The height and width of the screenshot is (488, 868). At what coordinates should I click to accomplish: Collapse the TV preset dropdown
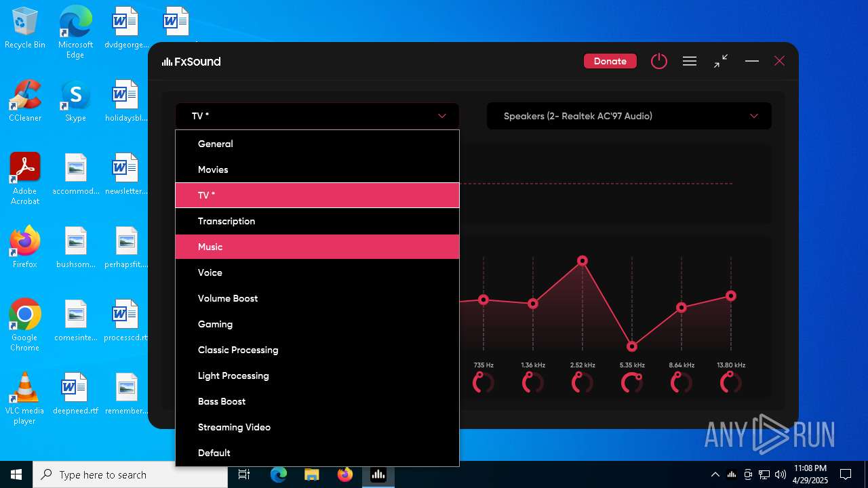coord(317,116)
